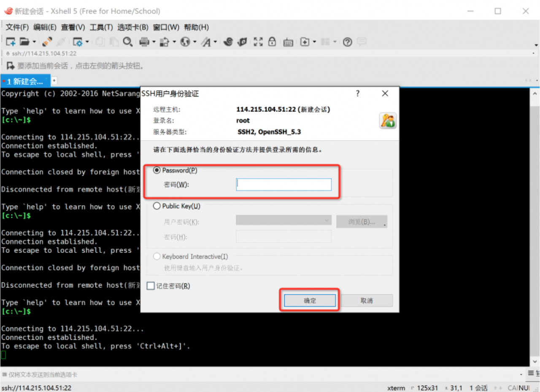Click the globe encoding icon
Image resolution: width=540 pixels, height=392 pixels.
click(185, 42)
